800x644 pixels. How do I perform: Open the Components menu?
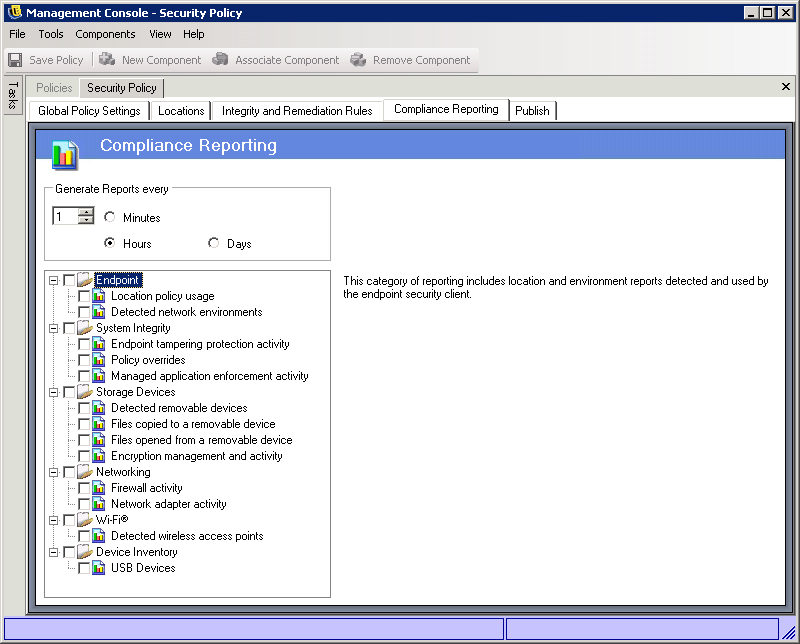(x=105, y=34)
